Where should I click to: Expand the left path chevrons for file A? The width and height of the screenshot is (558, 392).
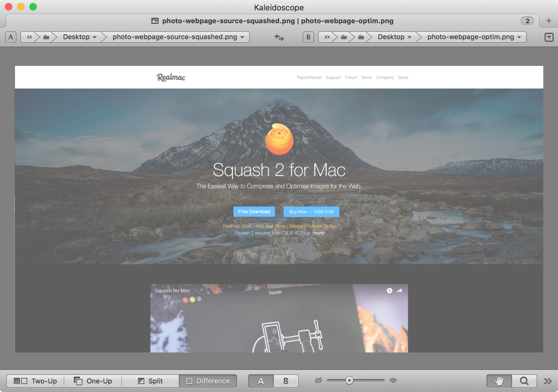[x=29, y=37]
